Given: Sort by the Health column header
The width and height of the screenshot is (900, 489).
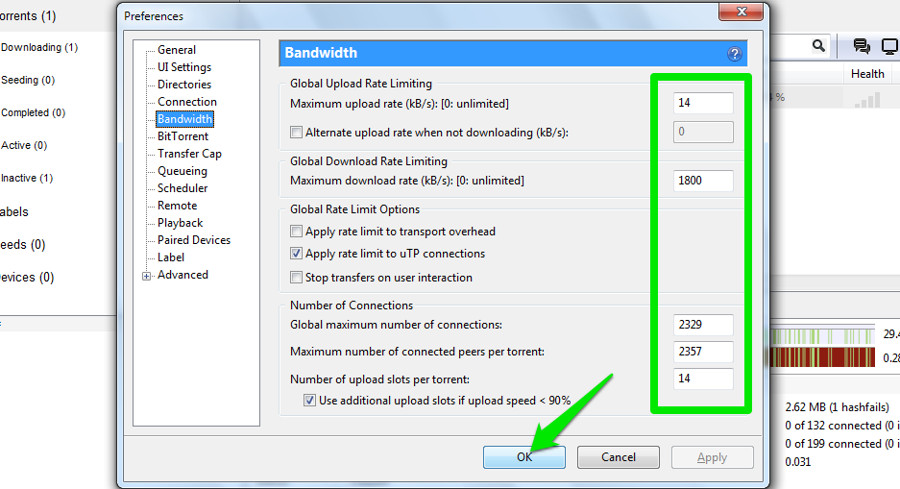Looking at the screenshot, I should click(867, 74).
